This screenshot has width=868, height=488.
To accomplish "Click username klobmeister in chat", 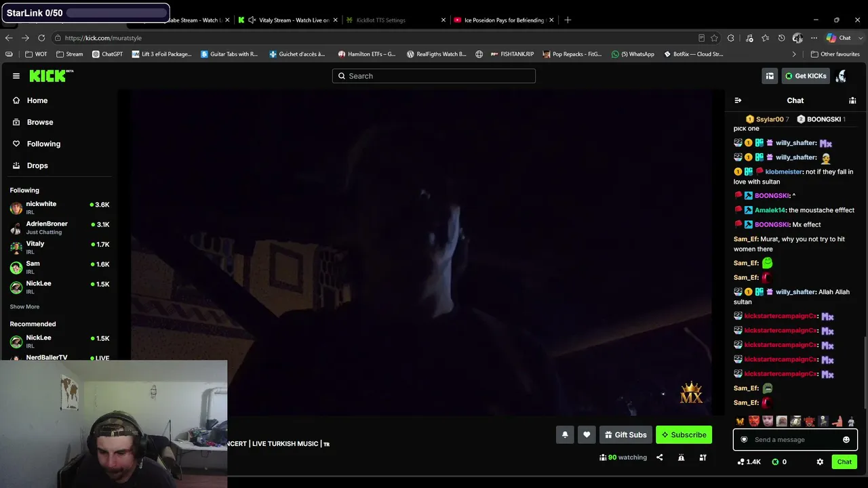I will (783, 172).
